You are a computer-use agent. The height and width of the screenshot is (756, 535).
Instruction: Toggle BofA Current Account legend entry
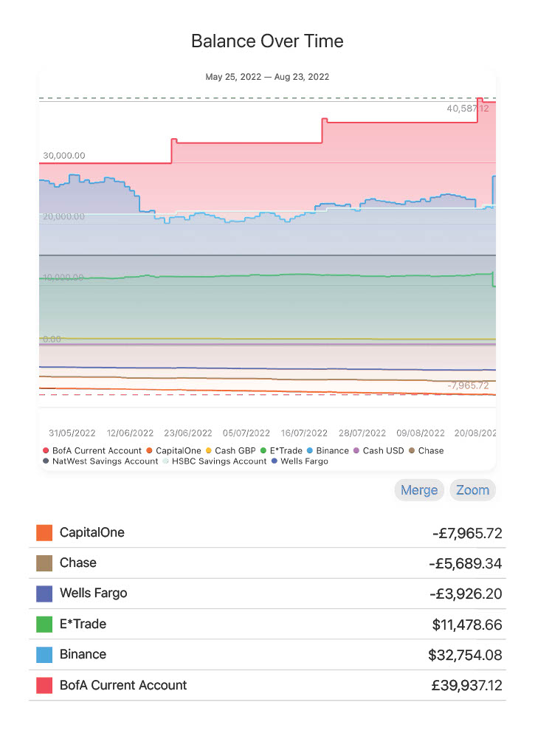click(x=92, y=450)
